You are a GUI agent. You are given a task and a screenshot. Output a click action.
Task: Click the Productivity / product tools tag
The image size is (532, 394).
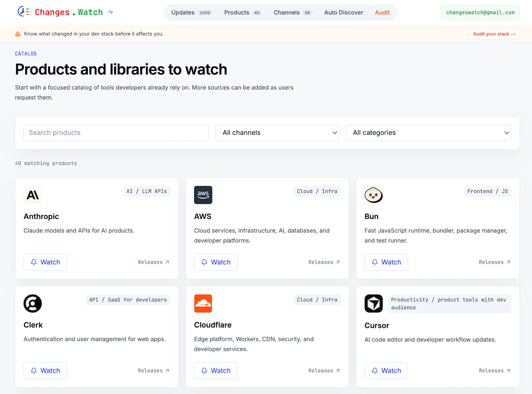[x=450, y=304]
